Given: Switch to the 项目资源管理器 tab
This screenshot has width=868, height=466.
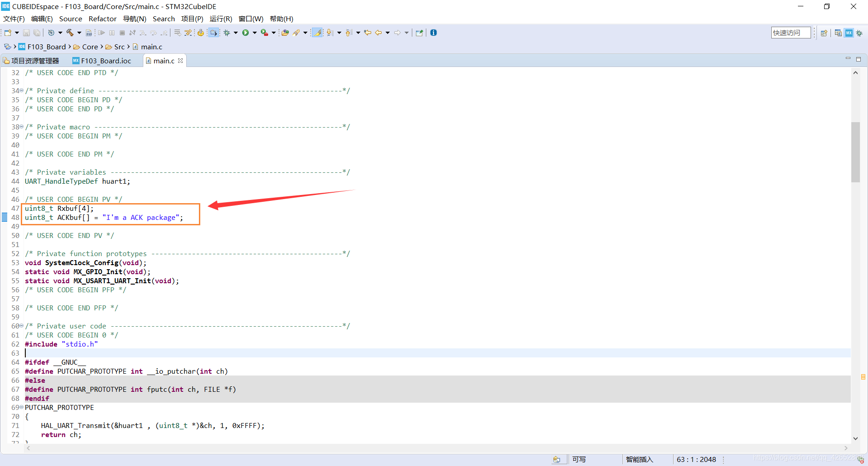Looking at the screenshot, I should click(x=31, y=61).
